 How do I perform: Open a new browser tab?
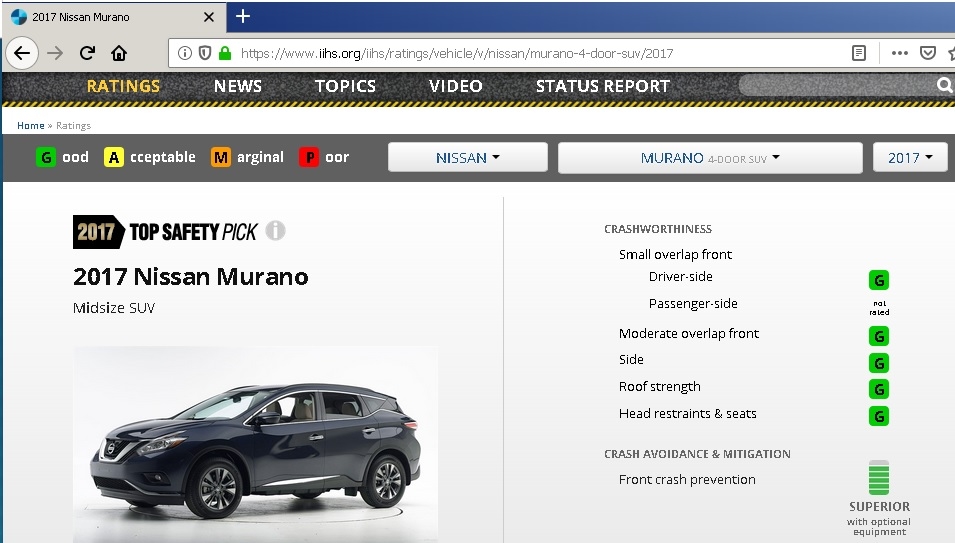point(242,16)
